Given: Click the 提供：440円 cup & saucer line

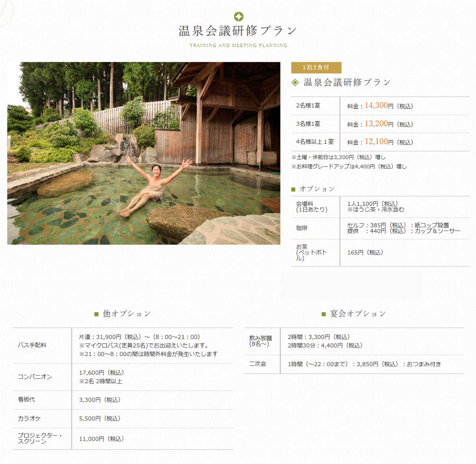Looking at the screenshot, I should (404, 231).
